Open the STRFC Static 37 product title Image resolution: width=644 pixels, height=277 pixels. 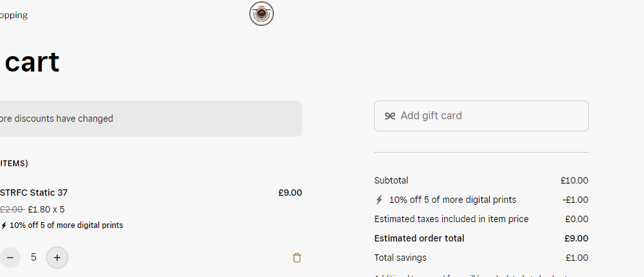pos(34,192)
